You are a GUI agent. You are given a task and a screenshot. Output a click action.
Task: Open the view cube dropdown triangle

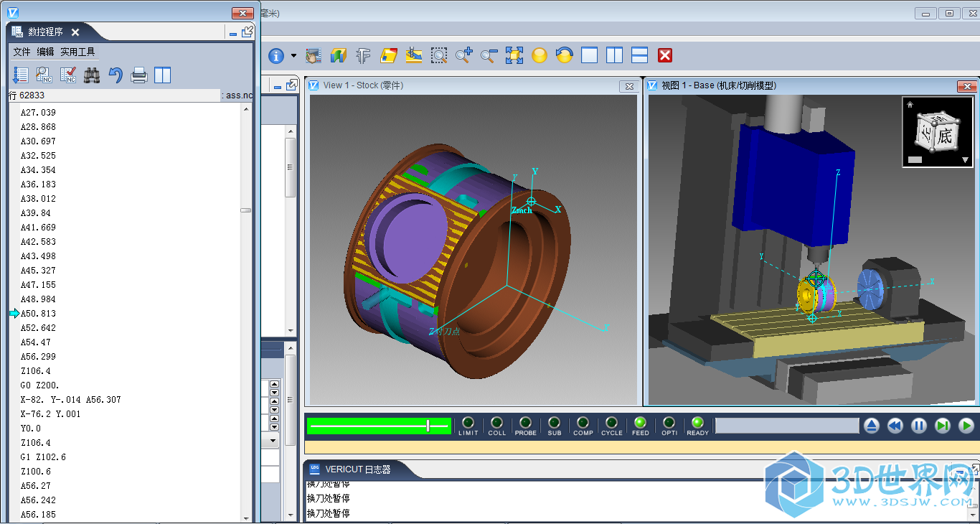coord(965,160)
